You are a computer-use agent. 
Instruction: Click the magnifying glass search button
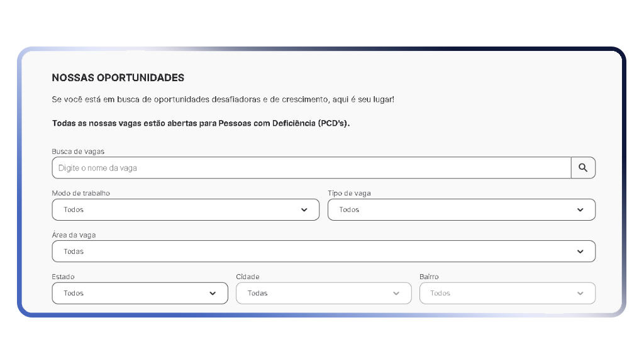click(x=583, y=168)
